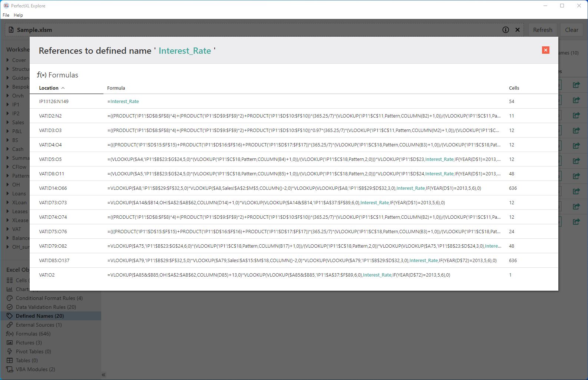Screen dimensions: 588x380
Task: Close the Interest_Rate references dialog
Action: point(545,50)
